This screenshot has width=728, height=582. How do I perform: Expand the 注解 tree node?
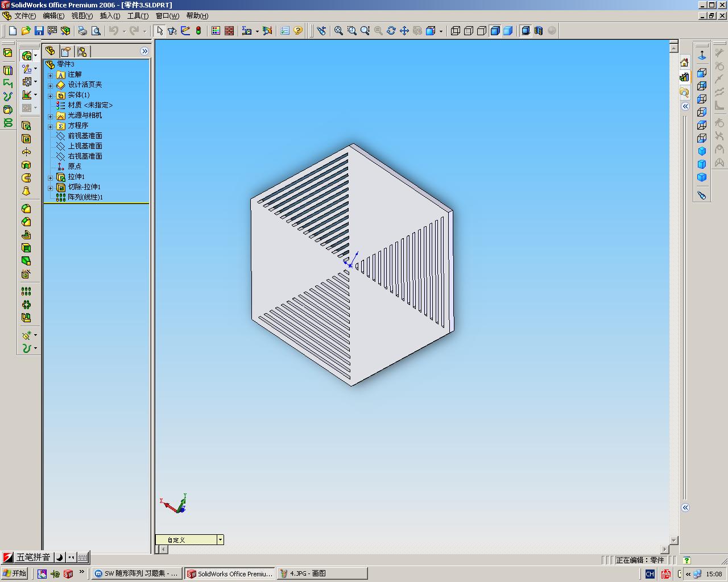[50, 75]
